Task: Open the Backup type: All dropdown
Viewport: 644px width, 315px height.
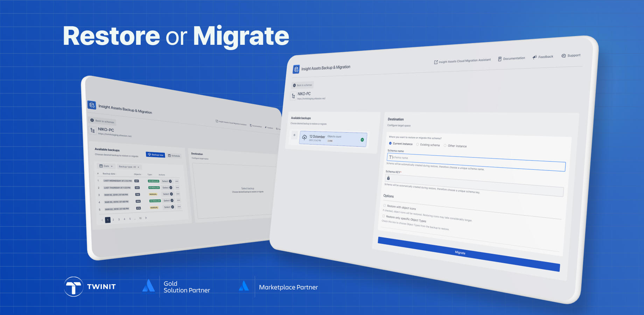Action: (x=129, y=167)
